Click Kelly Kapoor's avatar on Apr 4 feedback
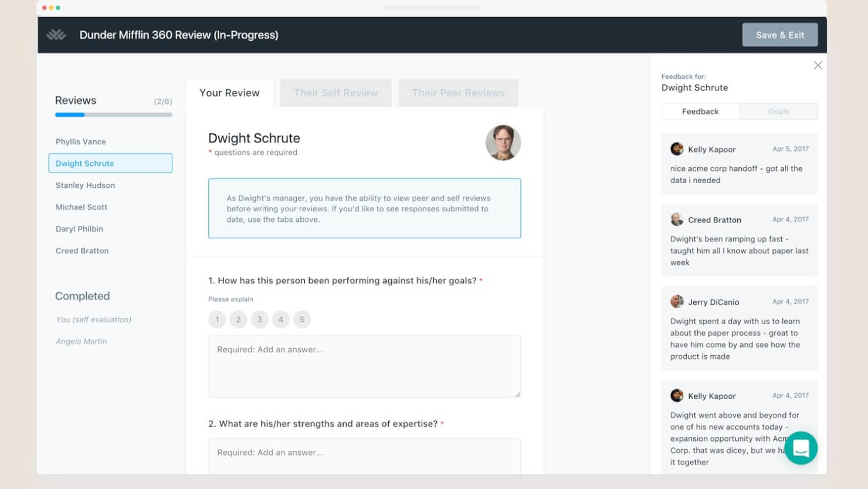 (x=677, y=395)
